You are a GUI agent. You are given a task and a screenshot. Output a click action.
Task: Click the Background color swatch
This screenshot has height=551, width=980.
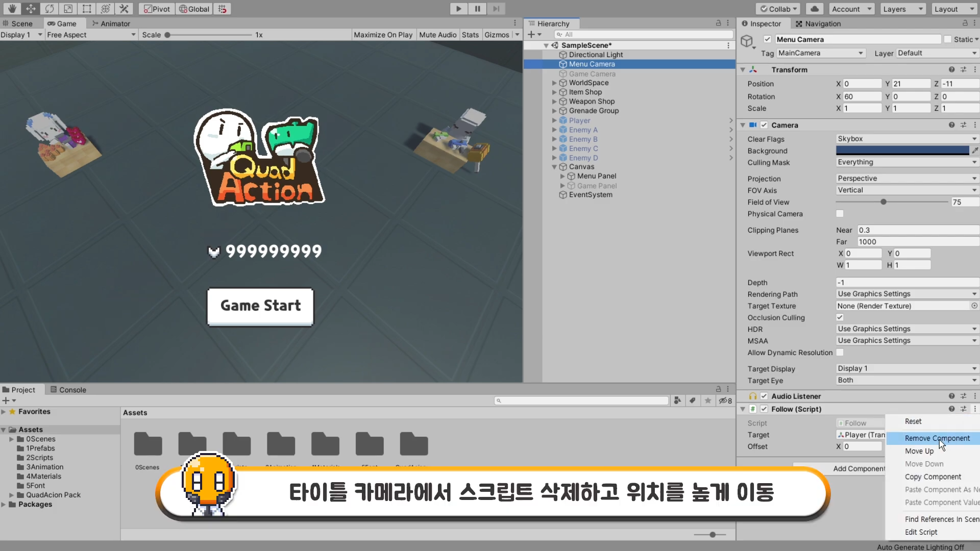click(902, 151)
